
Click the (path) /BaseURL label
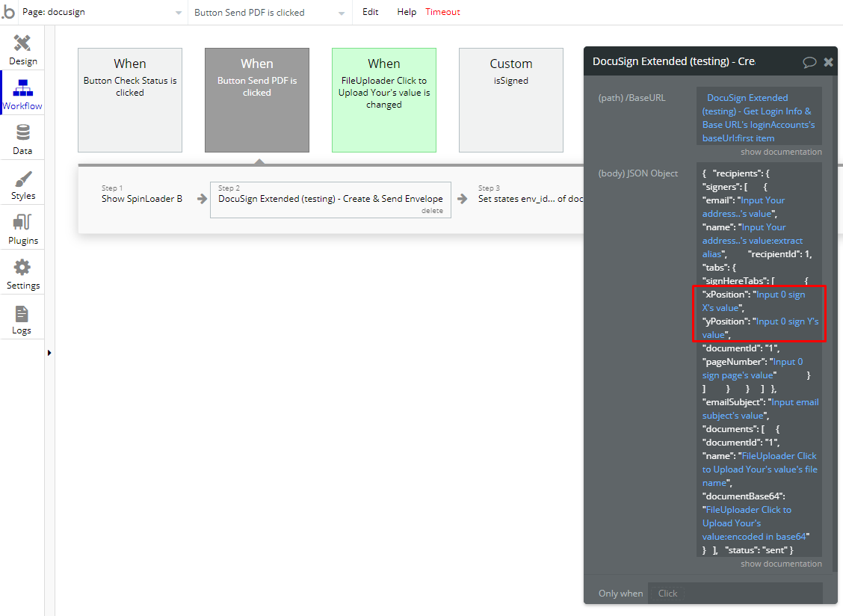(632, 98)
